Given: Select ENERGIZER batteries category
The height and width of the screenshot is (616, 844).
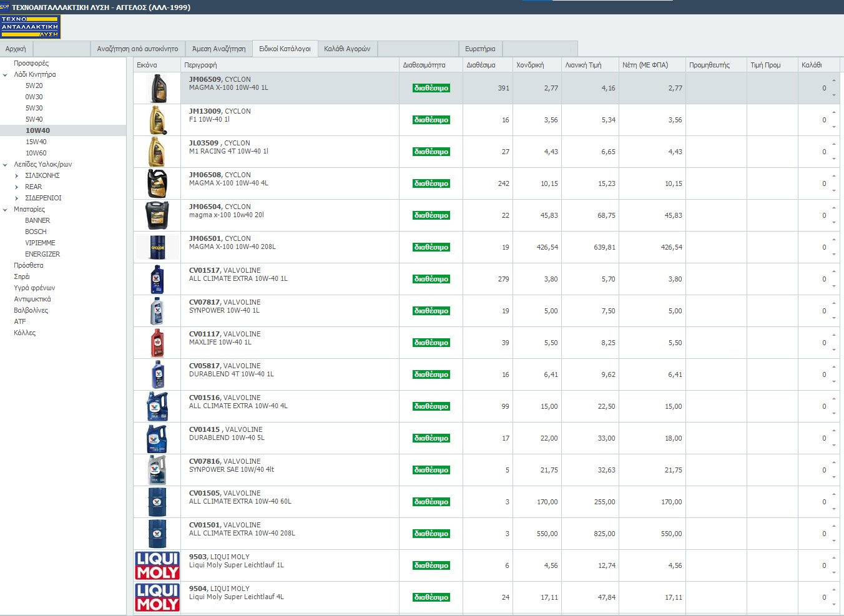Looking at the screenshot, I should [x=42, y=254].
